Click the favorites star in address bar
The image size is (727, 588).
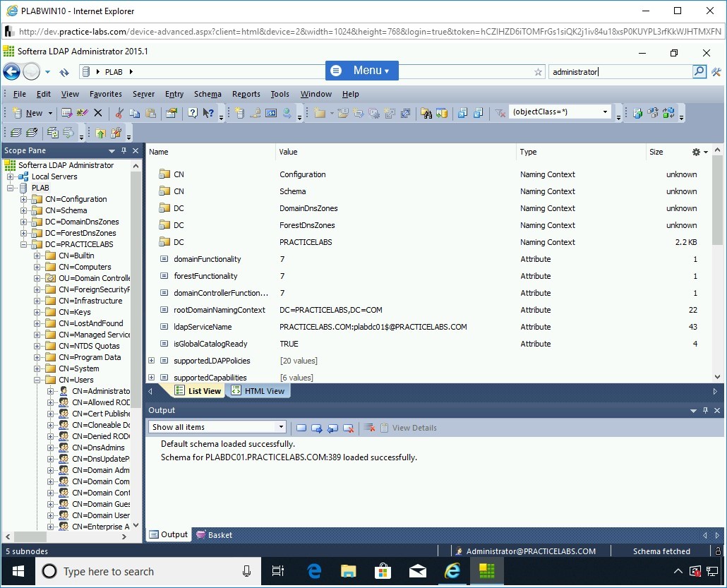[x=539, y=72]
